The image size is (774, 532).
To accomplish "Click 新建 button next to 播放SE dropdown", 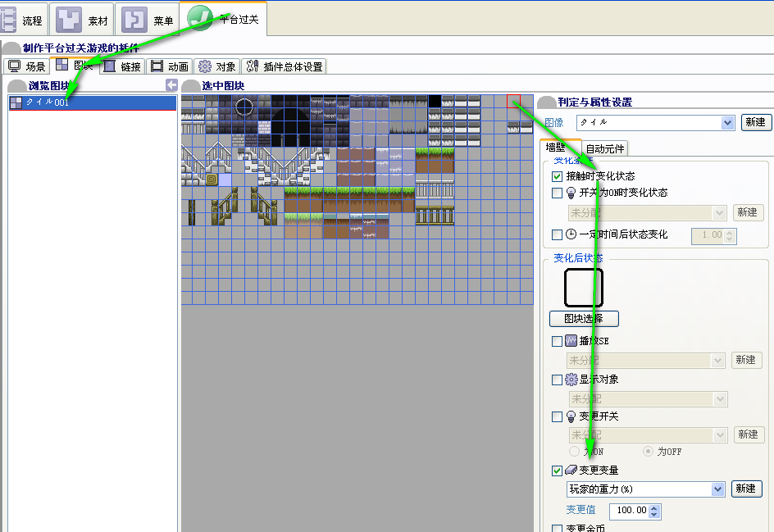I will [746, 360].
